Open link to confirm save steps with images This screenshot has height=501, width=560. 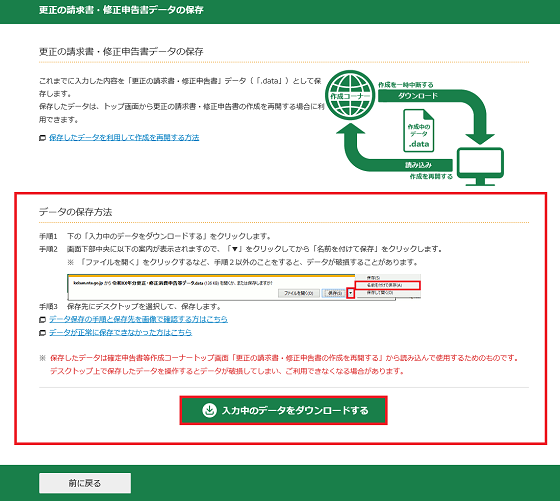coord(138,319)
